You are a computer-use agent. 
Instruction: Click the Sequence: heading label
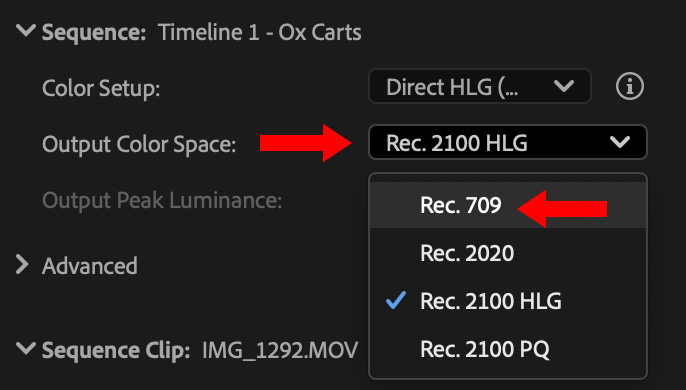[x=94, y=32]
